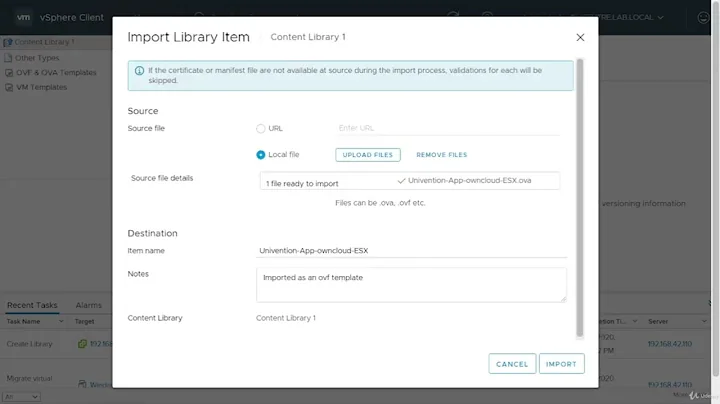Close the Import Library Item dialog
Screen dimensions: 720x404
[x=580, y=37]
